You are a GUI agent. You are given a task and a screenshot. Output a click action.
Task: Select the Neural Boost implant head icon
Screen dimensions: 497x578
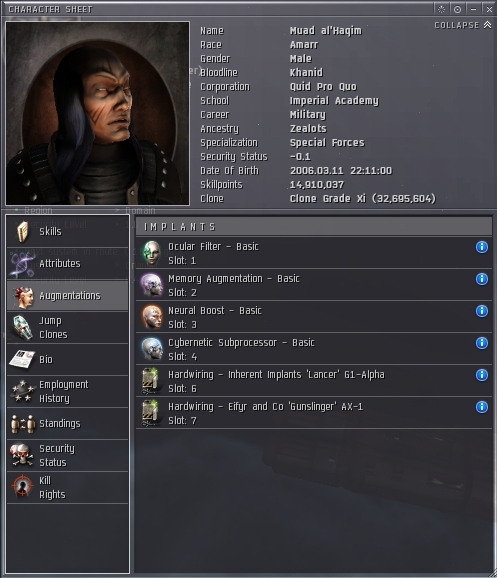tap(152, 317)
